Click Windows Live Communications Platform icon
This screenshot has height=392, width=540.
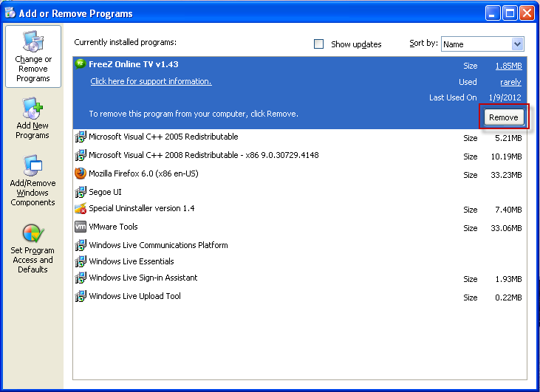[x=81, y=245]
